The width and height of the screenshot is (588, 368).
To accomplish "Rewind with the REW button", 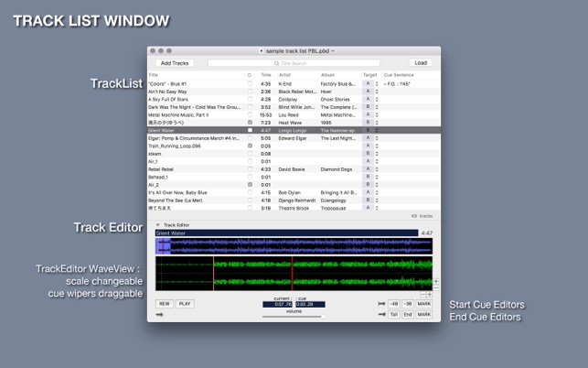I will point(165,304).
